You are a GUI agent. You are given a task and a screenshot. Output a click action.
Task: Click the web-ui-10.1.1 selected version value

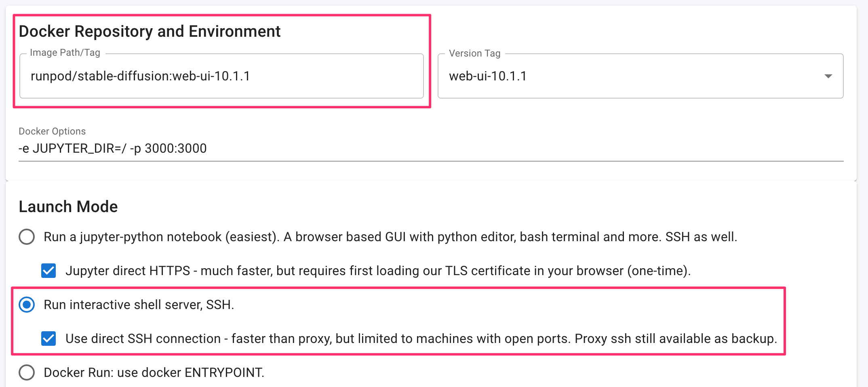point(488,76)
